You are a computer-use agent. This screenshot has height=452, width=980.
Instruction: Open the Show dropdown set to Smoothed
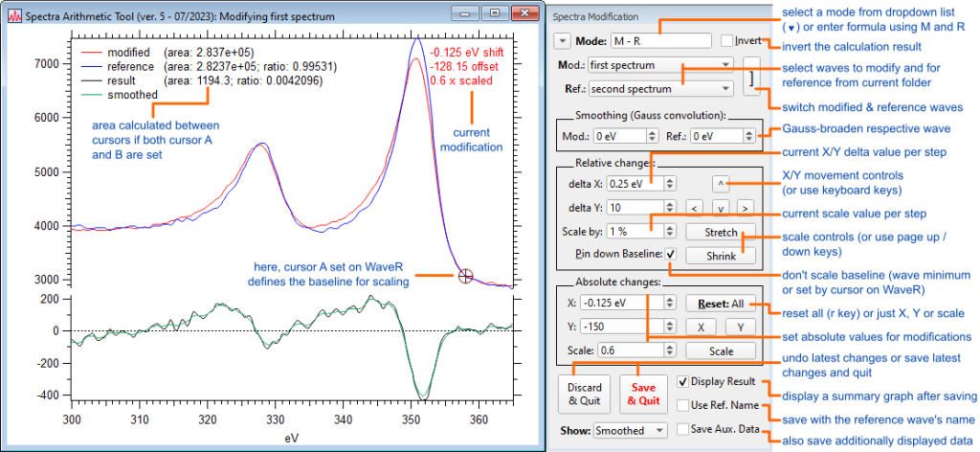click(631, 430)
